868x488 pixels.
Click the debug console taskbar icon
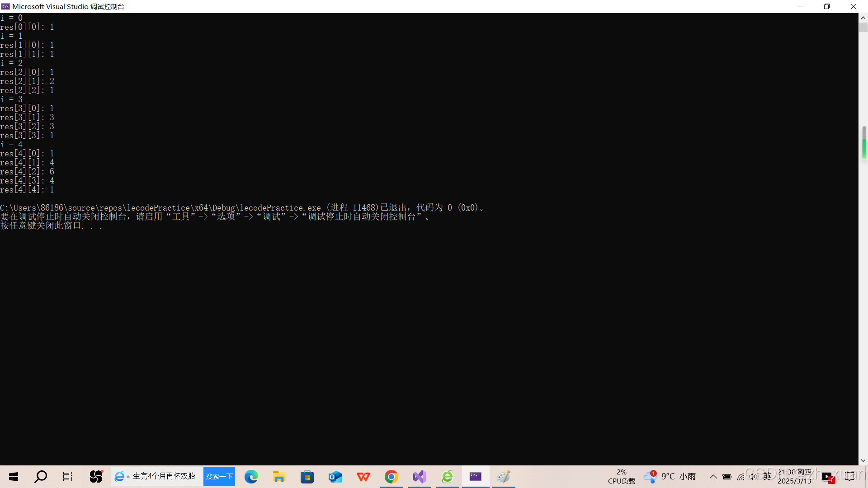(x=476, y=477)
